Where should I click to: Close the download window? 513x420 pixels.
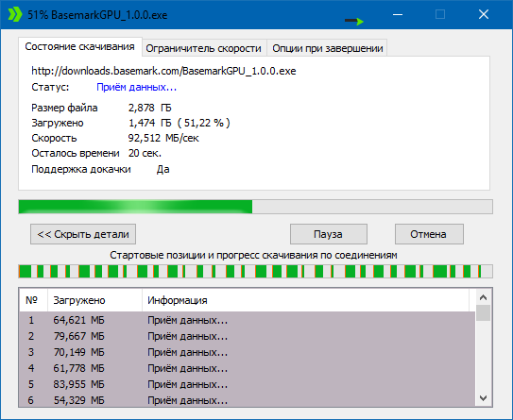484,14
